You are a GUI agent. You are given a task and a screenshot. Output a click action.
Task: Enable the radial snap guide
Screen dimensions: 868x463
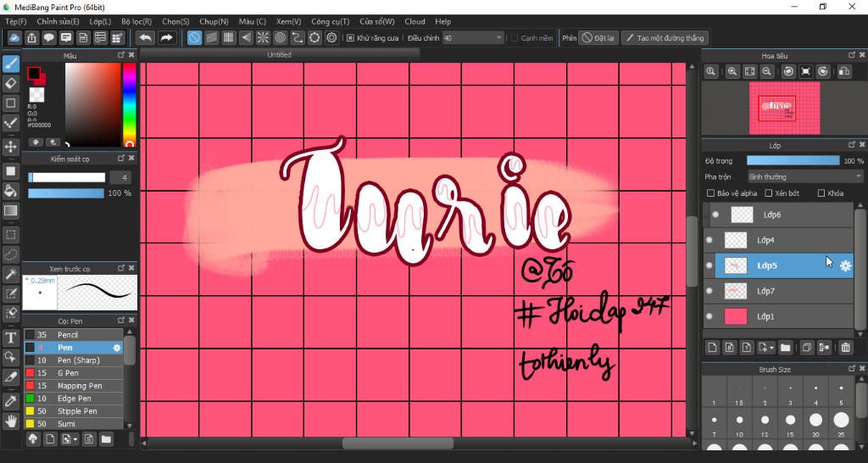point(263,37)
